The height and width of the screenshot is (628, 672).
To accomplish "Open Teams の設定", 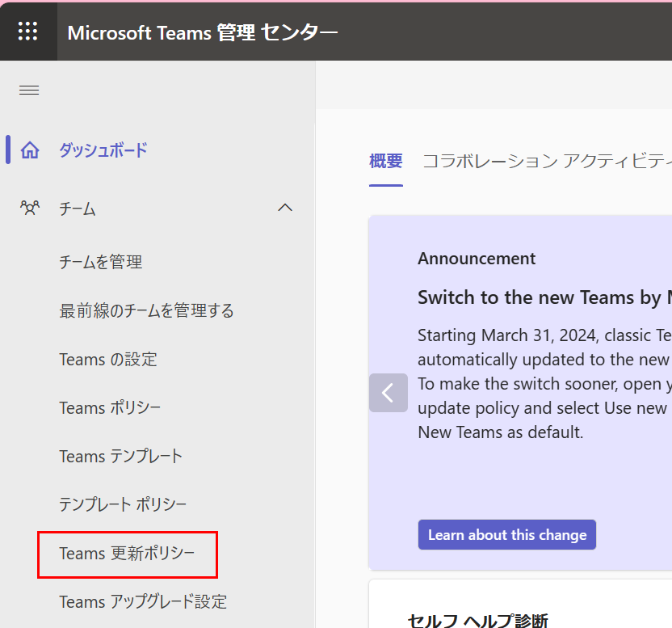I will tap(108, 359).
